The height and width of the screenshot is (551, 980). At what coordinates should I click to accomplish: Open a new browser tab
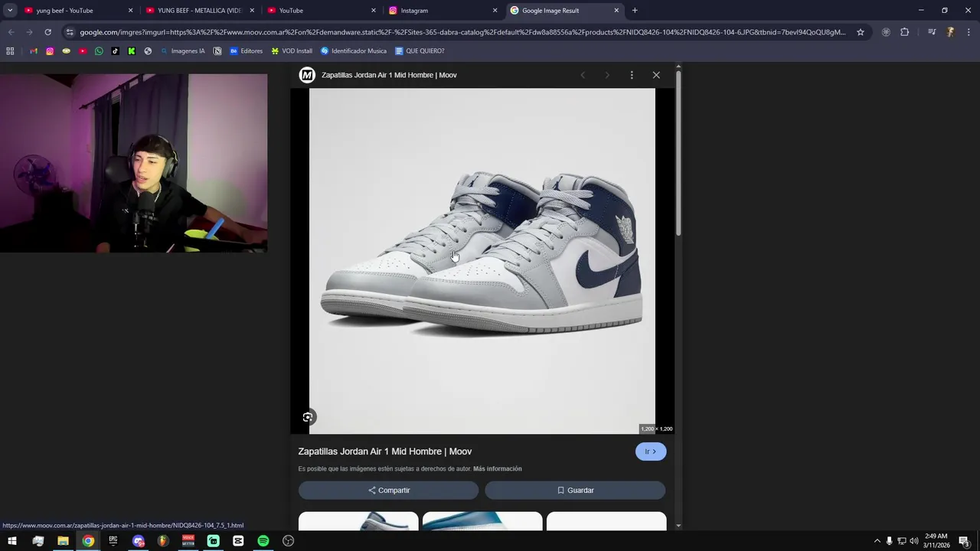coord(635,11)
